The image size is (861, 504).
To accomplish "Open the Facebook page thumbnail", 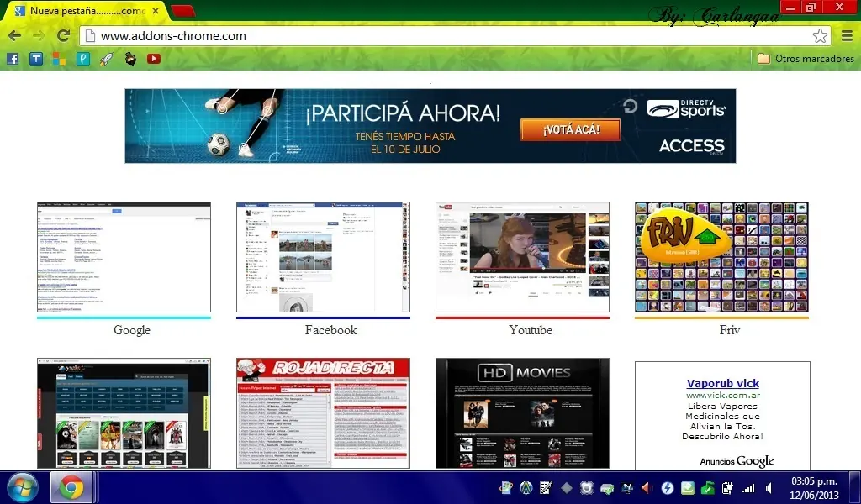I will pyautogui.click(x=324, y=257).
